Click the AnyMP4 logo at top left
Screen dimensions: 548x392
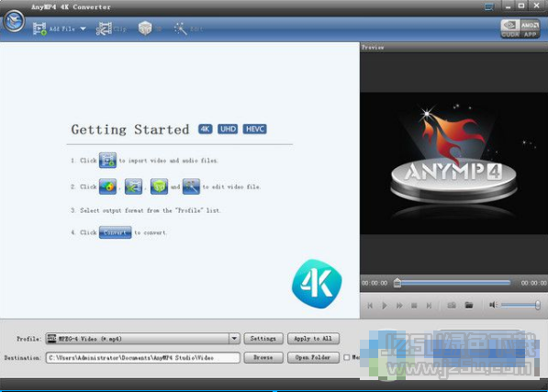point(14,20)
